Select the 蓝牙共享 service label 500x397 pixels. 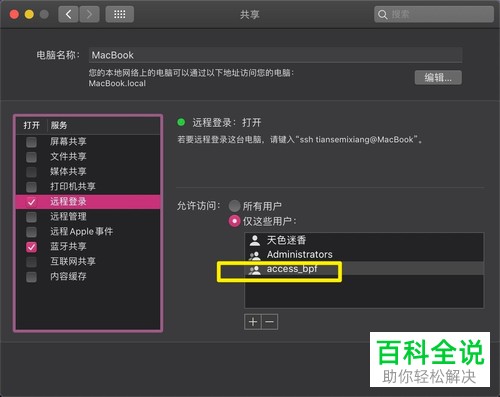(68, 247)
